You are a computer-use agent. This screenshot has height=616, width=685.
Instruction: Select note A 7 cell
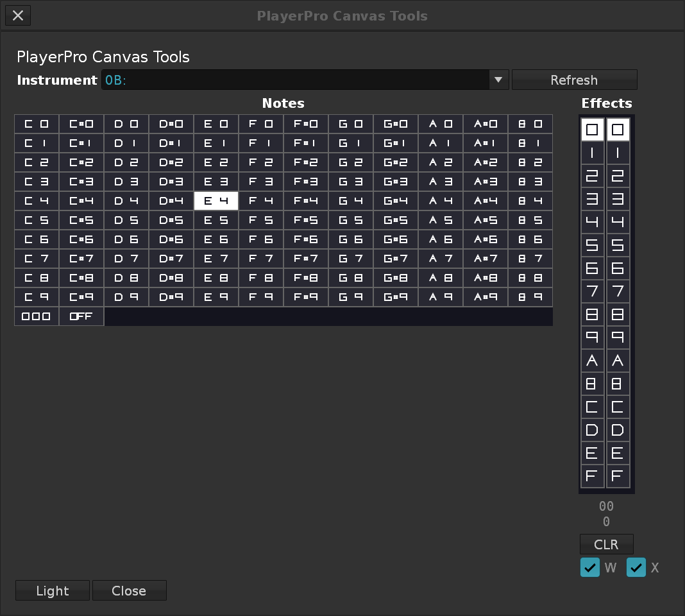pyautogui.click(x=441, y=259)
